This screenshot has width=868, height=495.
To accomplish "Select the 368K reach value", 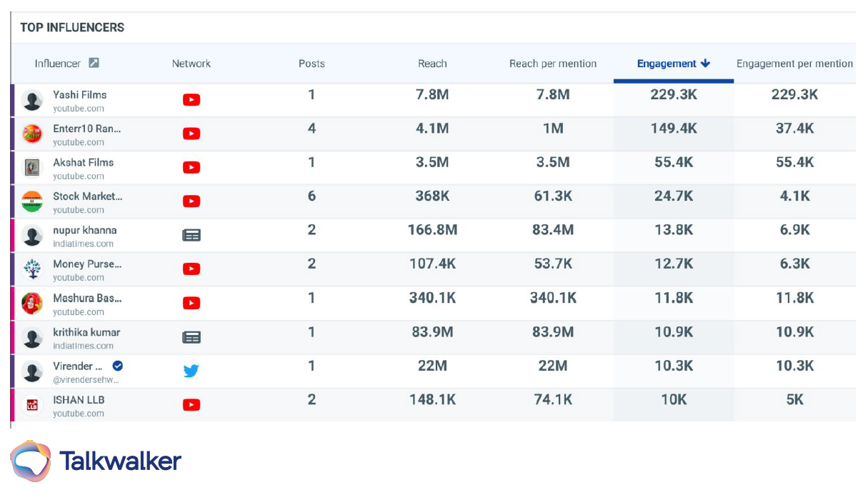I will pyautogui.click(x=432, y=196).
